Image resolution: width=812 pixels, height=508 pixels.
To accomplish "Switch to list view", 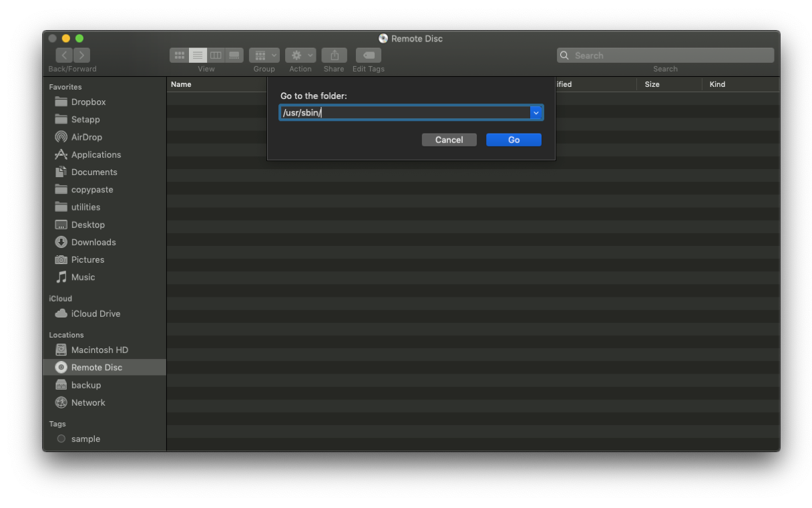I will point(198,55).
